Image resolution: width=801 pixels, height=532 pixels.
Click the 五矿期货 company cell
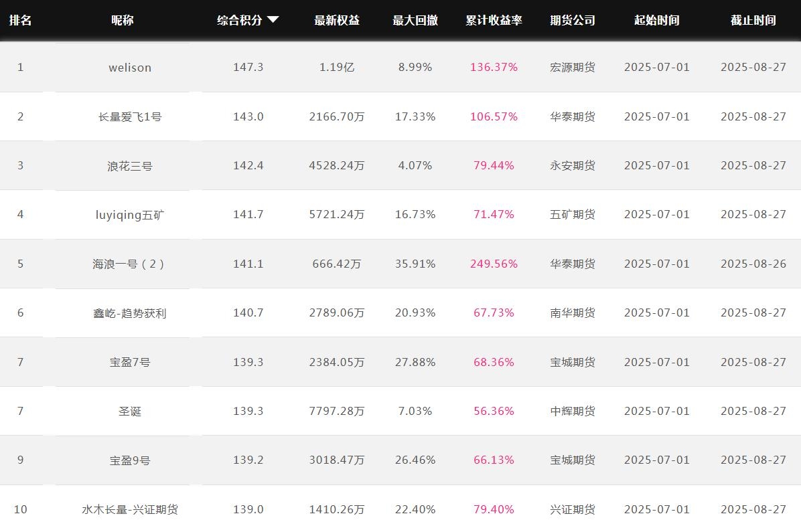point(573,214)
